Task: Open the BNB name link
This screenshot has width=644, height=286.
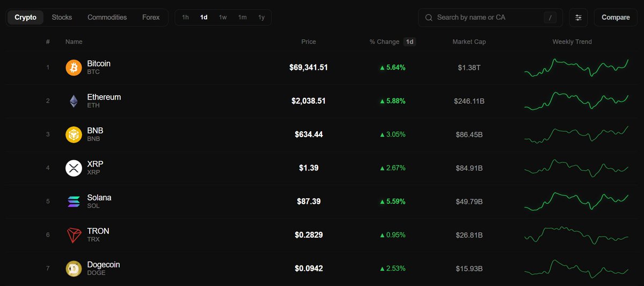Action: tap(95, 131)
